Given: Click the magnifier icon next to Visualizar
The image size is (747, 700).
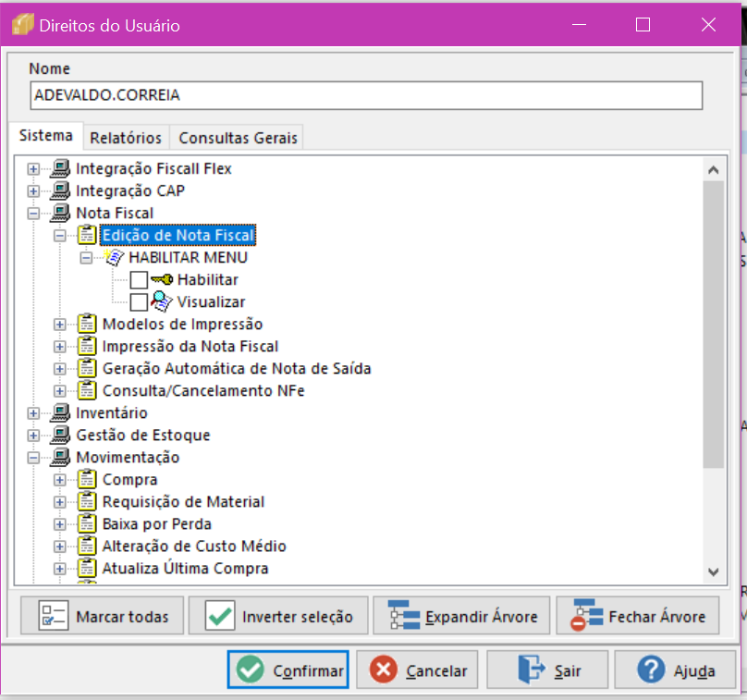Looking at the screenshot, I should point(162,301).
